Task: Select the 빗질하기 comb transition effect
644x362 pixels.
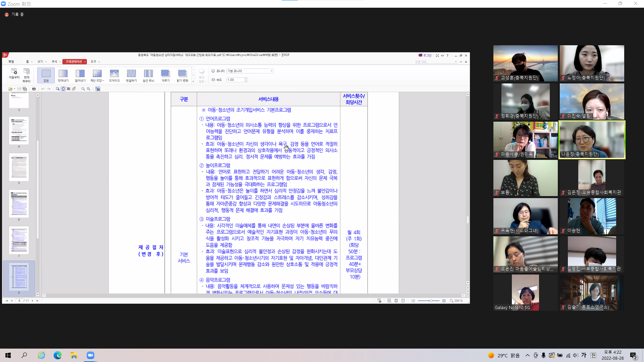Action: pyautogui.click(x=131, y=75)
